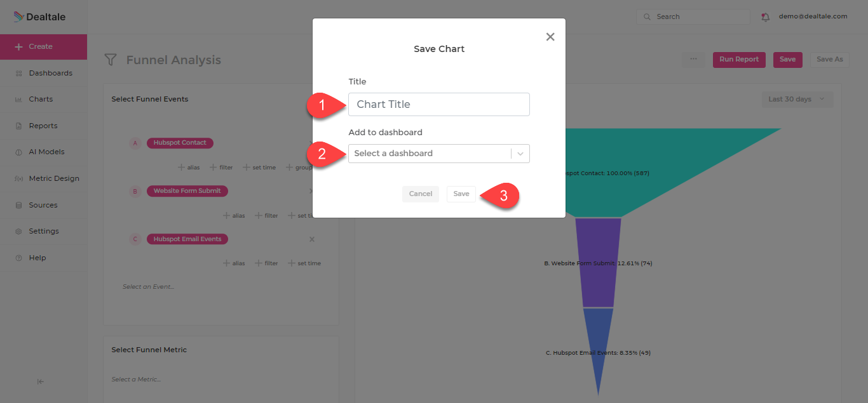Add filter under Website Form Submit

(267, 216)
